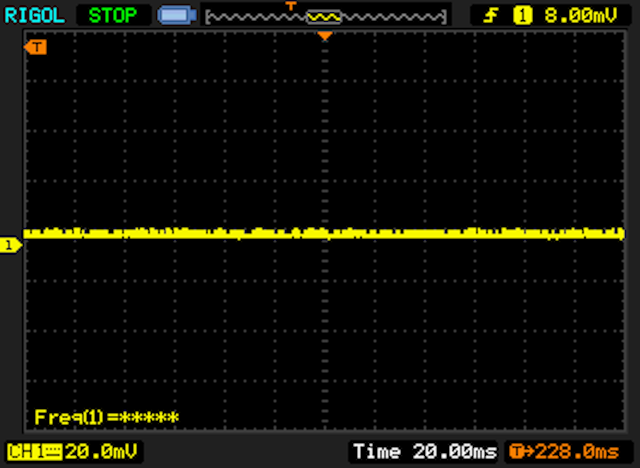Select the yellow highlighted window in memory bar
Screen dimensions: 640x468
click(x=324, y=17)
